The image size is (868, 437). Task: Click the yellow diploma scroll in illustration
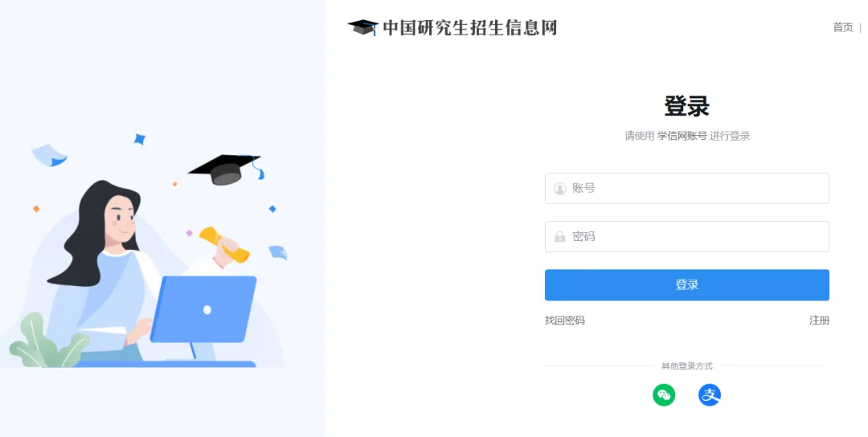(x=225, y=244)
